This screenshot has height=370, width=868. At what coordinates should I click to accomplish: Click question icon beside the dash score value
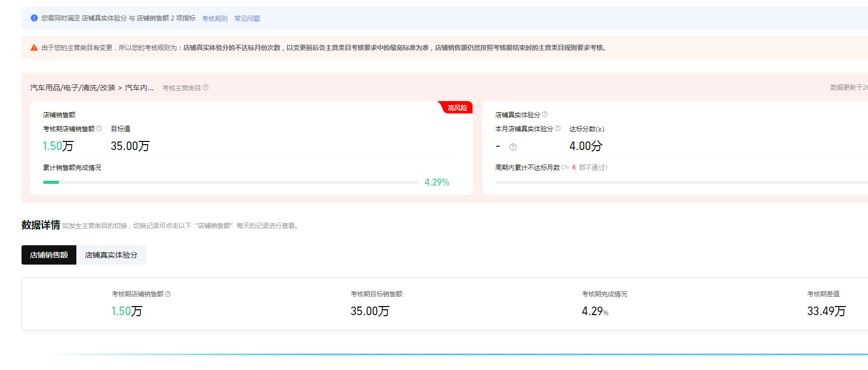513,147
